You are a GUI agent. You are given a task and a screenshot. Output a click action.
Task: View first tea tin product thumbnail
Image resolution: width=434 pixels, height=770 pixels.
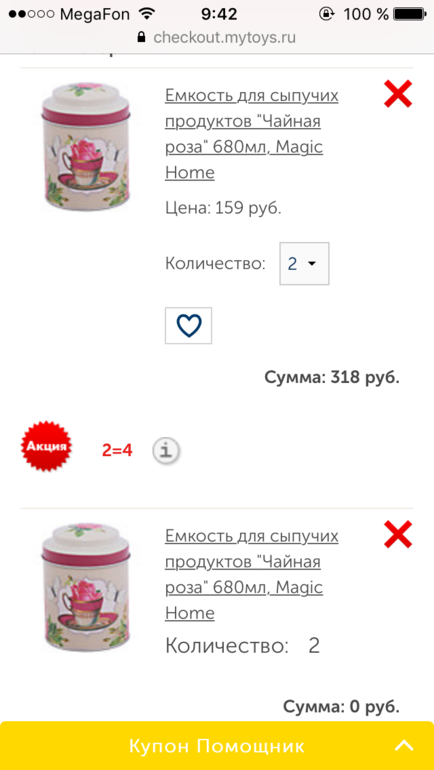point(85,147)
